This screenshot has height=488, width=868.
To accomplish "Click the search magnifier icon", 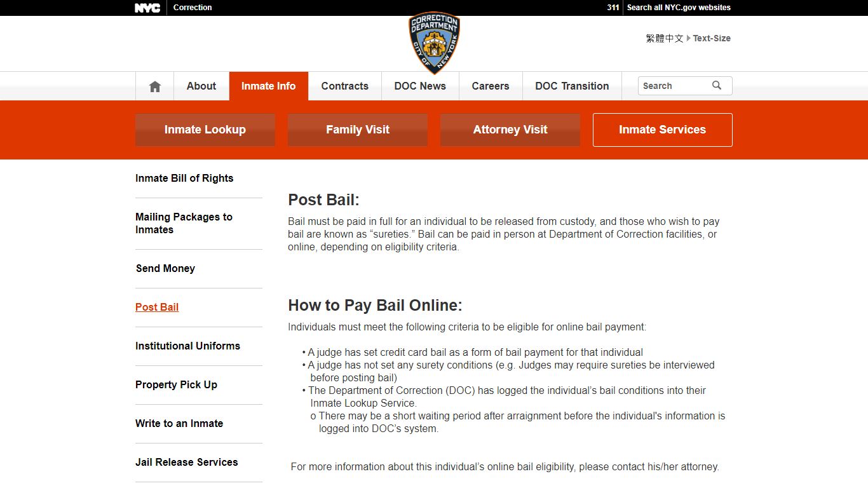I will point(717,85).
